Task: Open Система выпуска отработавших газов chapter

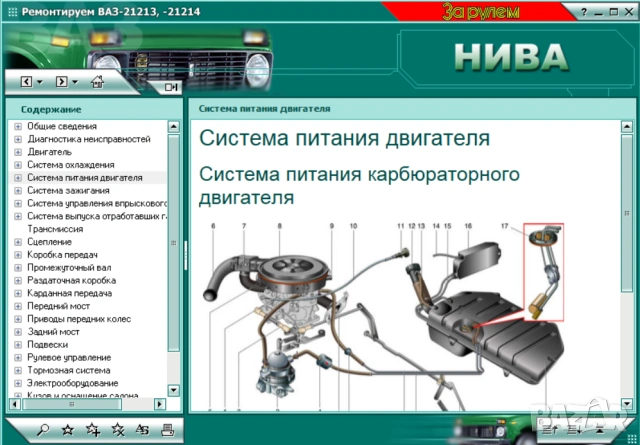Action: [97, 216]
